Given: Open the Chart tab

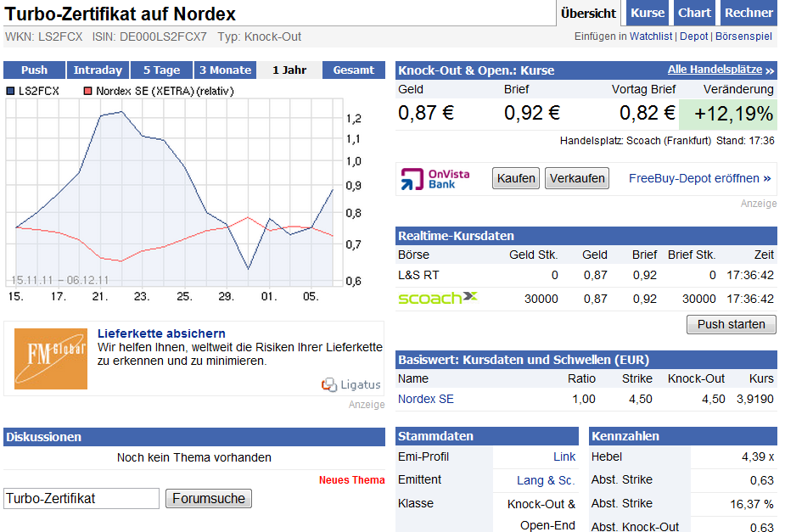Looking at the screenshot, I should point(694,13).
